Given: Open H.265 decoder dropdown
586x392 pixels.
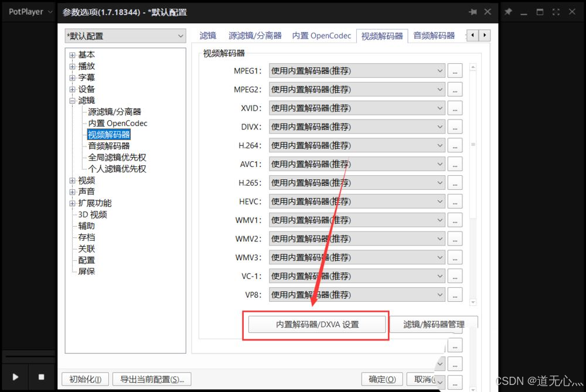Looking at the screenshot, I should pyautogui.click(x=357, y=183).
